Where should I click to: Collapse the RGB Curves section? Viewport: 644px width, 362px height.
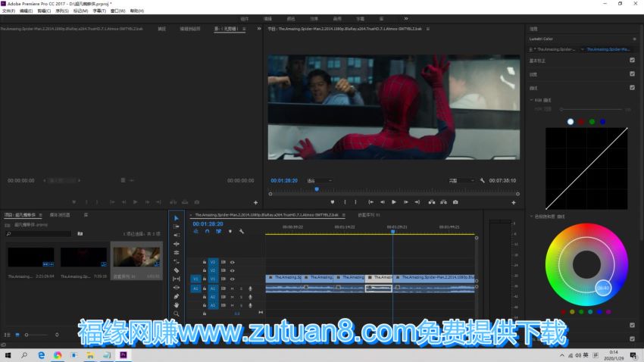[x=531, y=100]
